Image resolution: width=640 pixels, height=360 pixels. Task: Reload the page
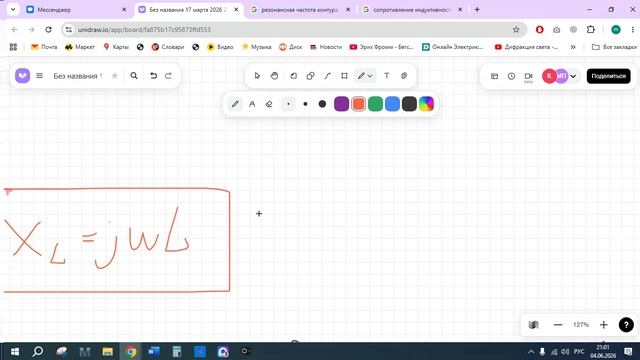click(48, 29)
